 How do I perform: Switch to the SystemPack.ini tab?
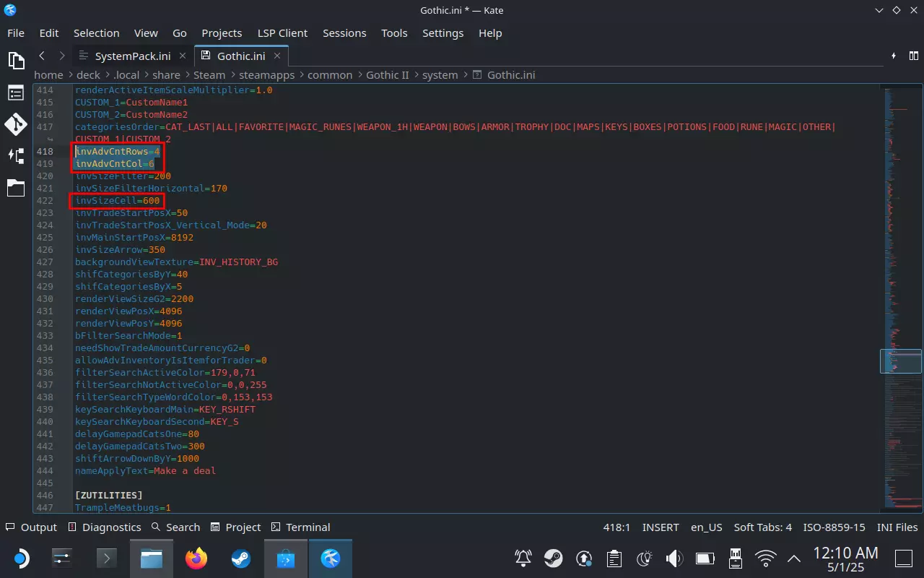[x=132, y=56]
